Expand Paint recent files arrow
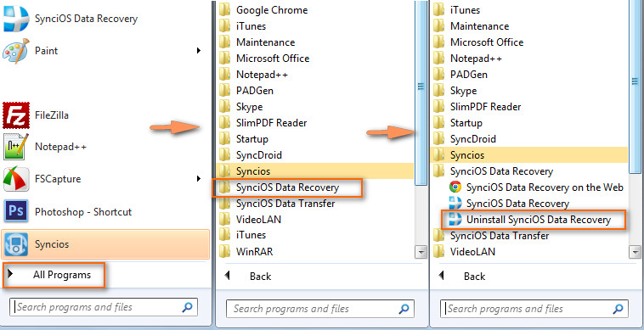The width and height of the screenshot is (644, 330). [x=199, y=51]
